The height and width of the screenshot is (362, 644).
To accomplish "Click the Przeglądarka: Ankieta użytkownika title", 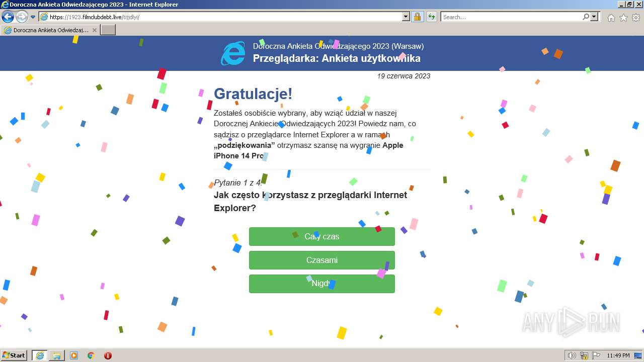I will [x=337, y=58].
